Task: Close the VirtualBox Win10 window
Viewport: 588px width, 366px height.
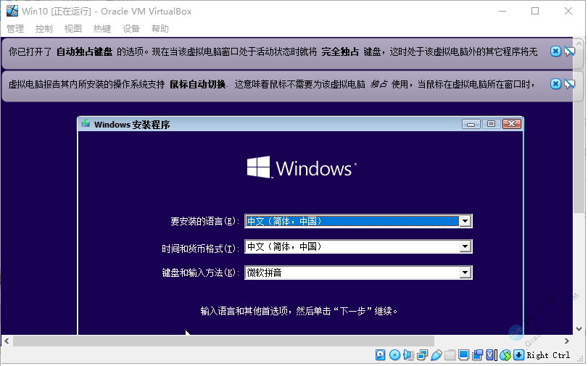Action: [x=568, y=12]
